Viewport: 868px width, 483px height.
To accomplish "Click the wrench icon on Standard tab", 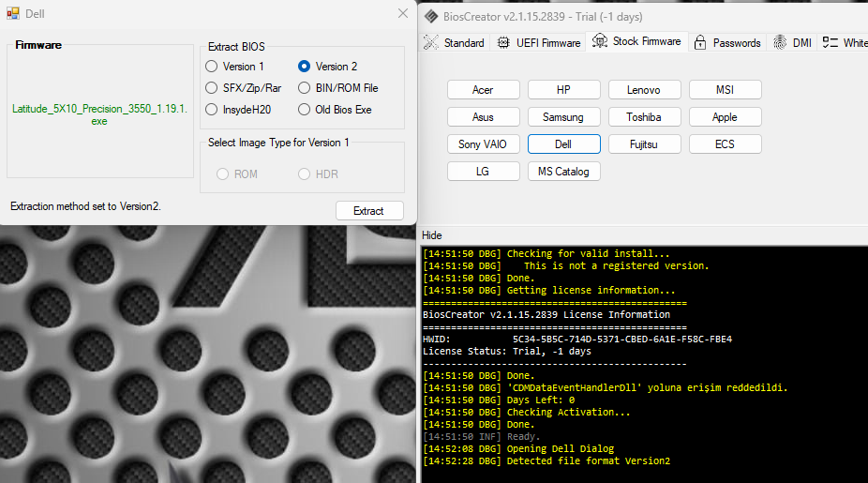I will point(431,42).
